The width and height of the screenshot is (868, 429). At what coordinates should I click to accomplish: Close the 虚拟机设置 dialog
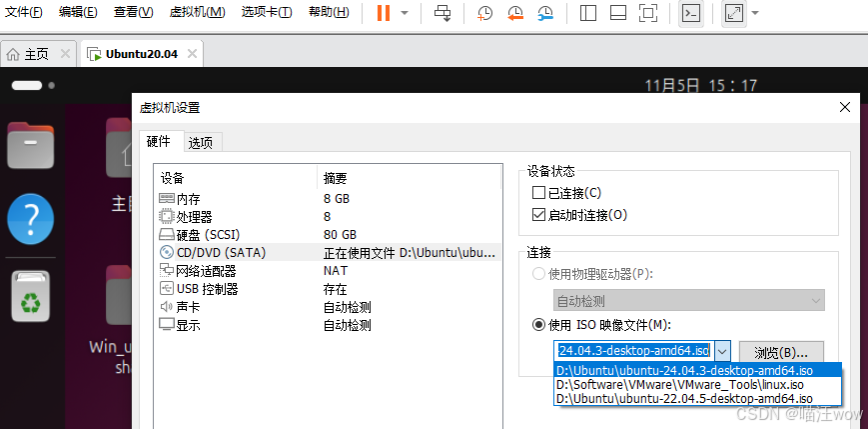[845, 108]
